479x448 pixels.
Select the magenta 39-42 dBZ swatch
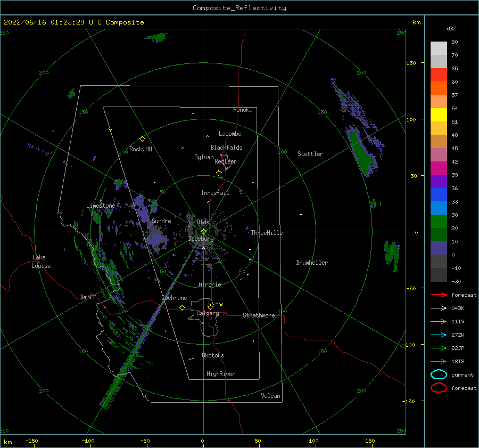coord(439,168)
